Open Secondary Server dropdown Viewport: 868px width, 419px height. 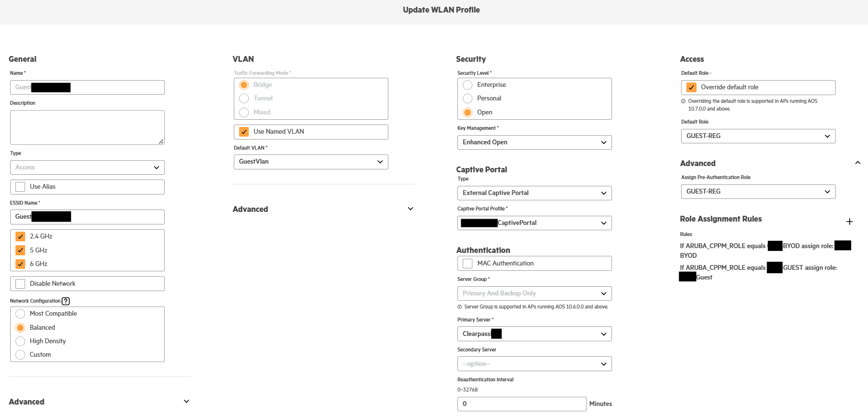point(535,364)
